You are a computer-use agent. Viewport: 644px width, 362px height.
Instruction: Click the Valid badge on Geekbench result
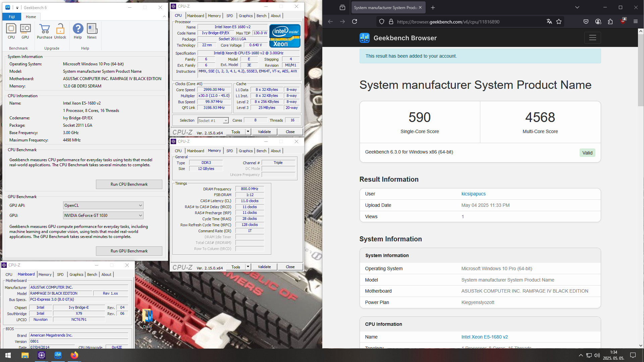pyautogui.click(x=587, y=153)
